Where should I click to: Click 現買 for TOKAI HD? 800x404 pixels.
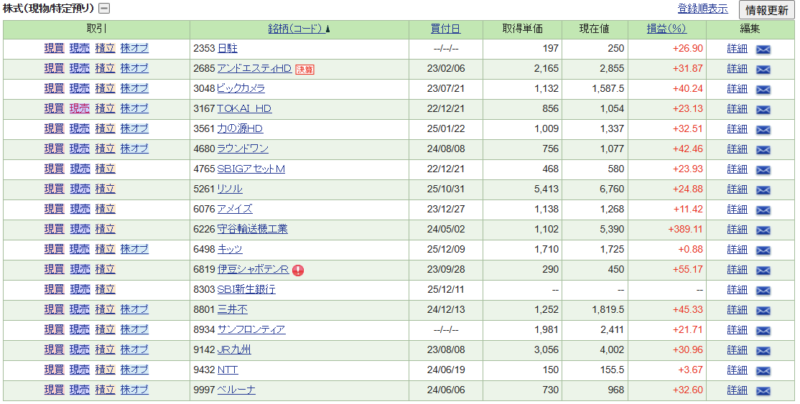54,108
